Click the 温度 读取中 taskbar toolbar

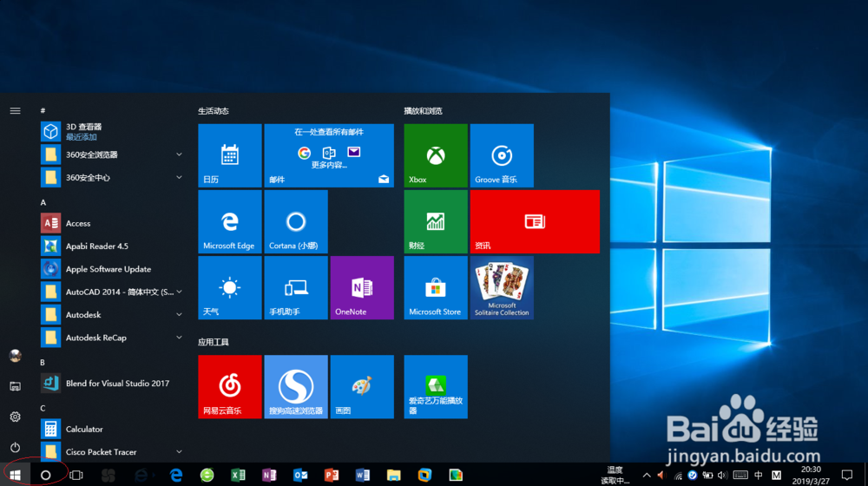pyautogui.click(x=615, y=475)
